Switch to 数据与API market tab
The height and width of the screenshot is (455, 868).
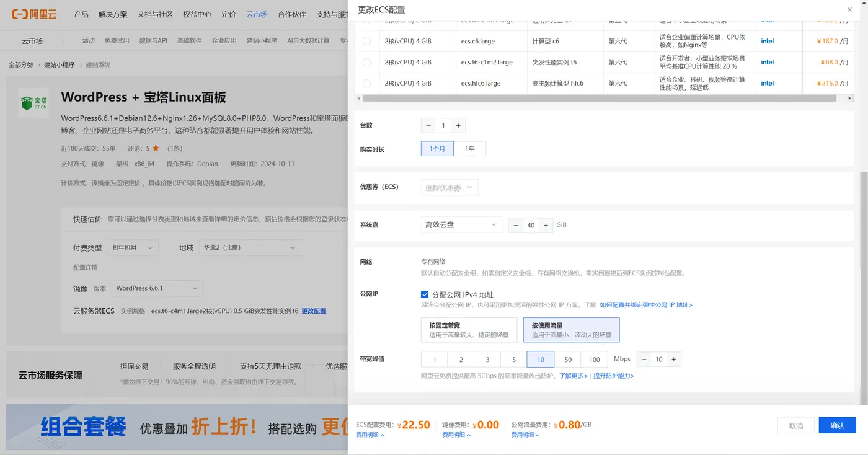pos(153,41)
